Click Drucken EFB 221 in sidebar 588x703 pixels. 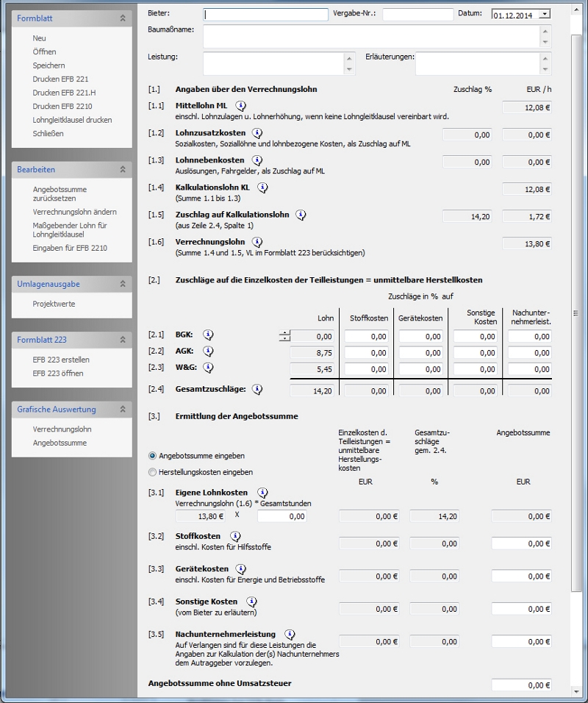[x=60, y=79]
